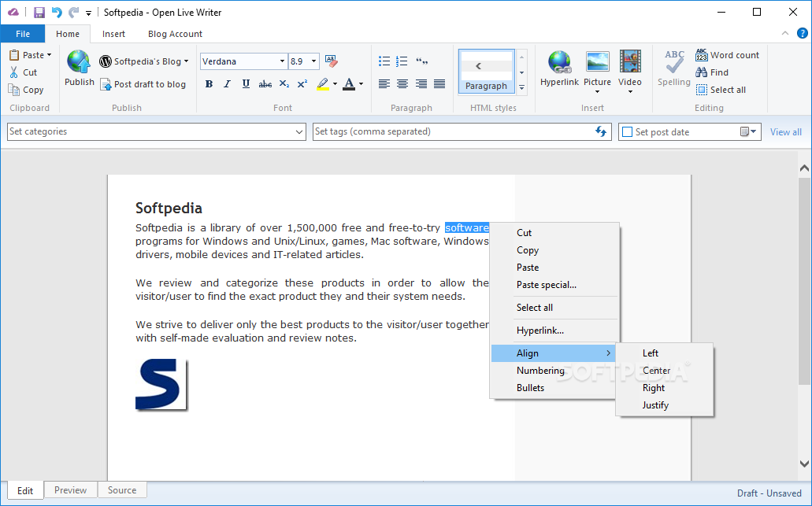Image resolution: width=812 pixels, height=506 pixels.
Task: Refresh tags with the arrows icon
Action: pos(601,131)
